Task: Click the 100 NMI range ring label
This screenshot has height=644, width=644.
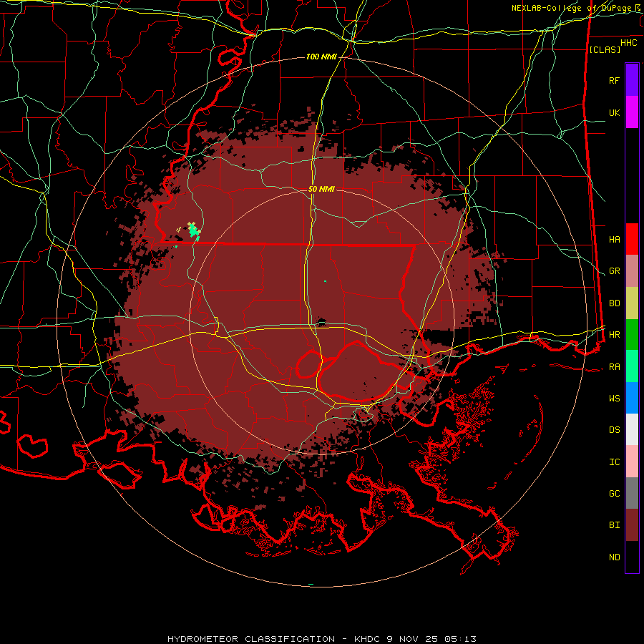Action: [321, 57]
